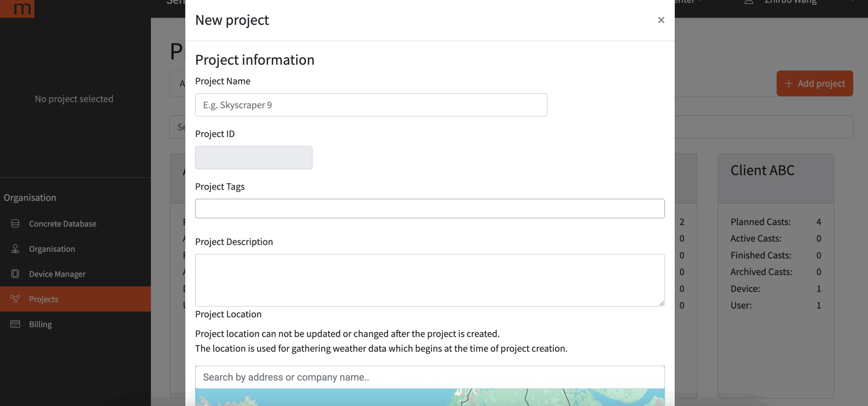Click the orange 'm' logo icon
The width and height of the screenshot is (868, 406).
coord(18,7)
